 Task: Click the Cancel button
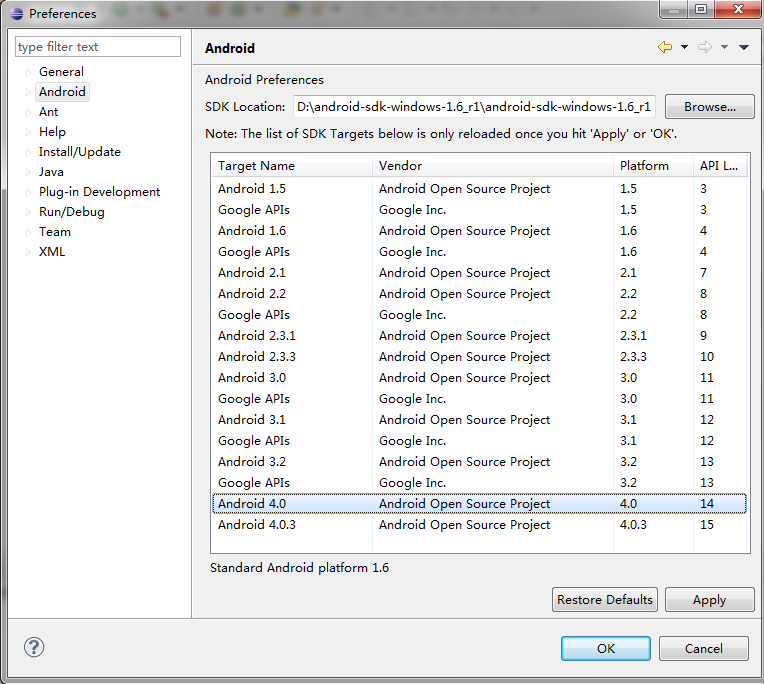pos(704,648)
